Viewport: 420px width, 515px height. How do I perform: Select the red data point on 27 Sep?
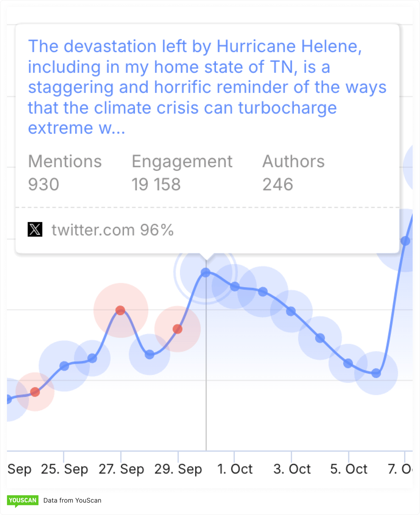[x=120, y=310]
